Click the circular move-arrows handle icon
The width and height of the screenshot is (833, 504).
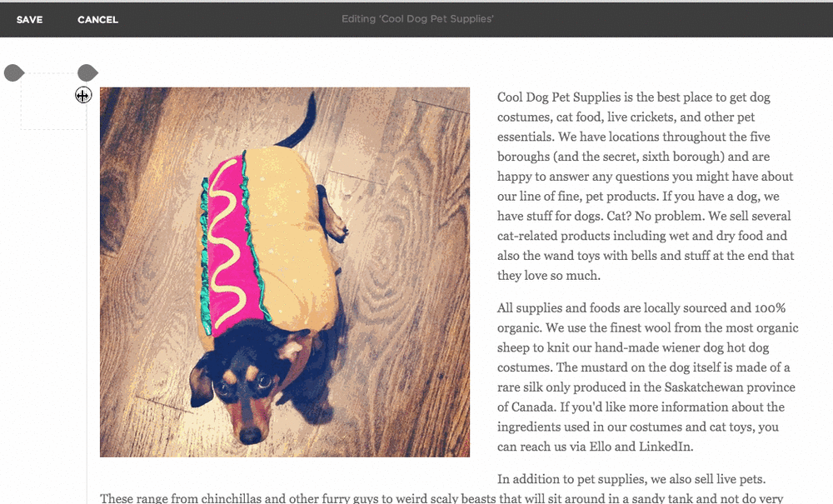click(x=82, y=95)
